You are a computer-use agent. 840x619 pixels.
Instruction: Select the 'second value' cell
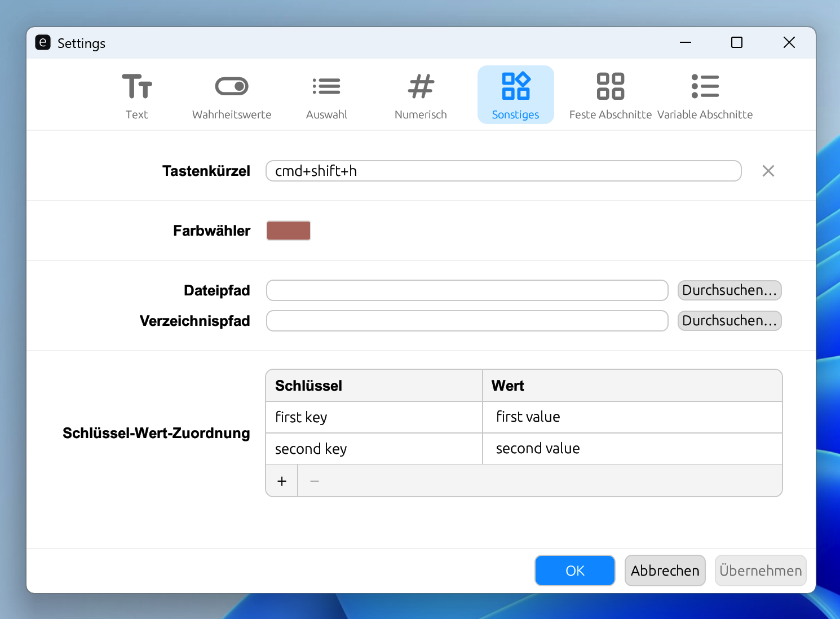[633, 449]
